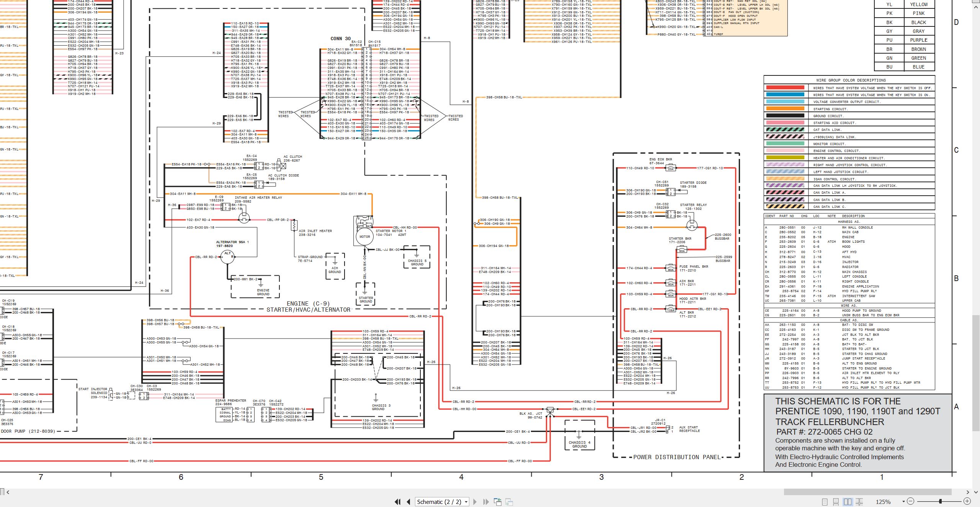This screenshot has height=507, width=980.
Task: Switch to facing pages view
Action: click(848, 502)
